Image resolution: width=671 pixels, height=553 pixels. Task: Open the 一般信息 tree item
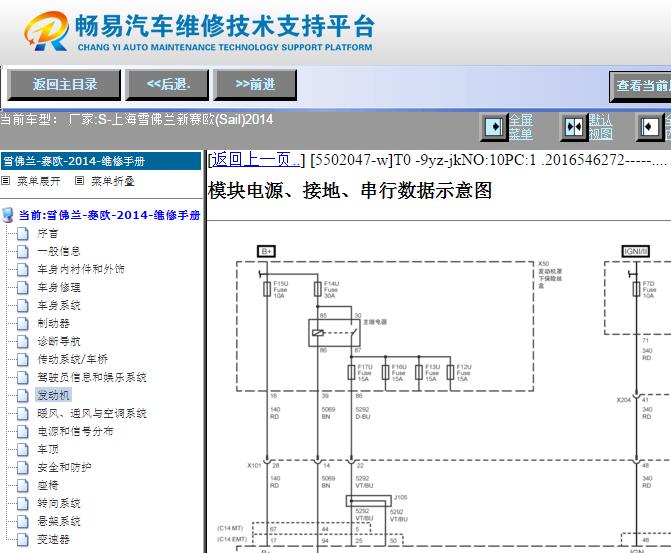tap(59, 251)
